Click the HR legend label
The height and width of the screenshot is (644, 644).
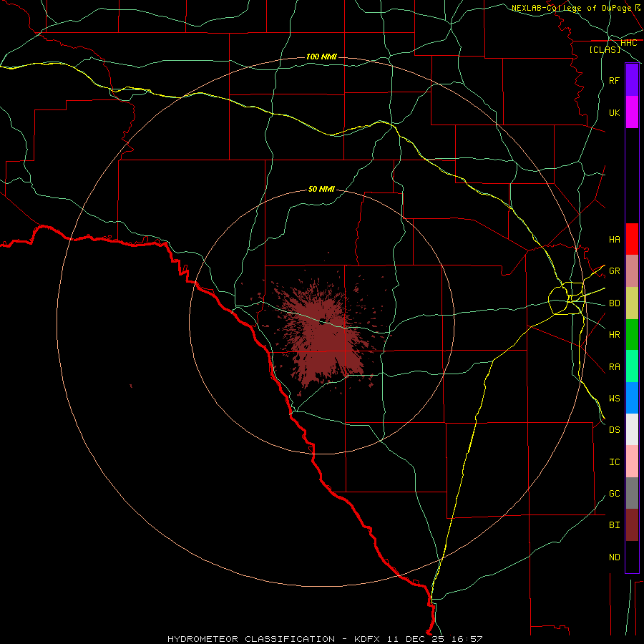click(614, 335)
